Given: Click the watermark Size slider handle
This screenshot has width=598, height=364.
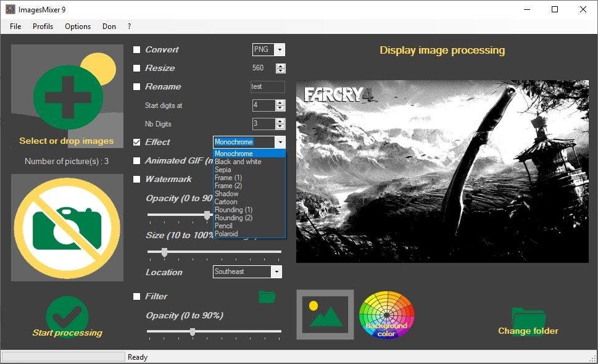Looking at the screenshot, I should pos(164,252).
